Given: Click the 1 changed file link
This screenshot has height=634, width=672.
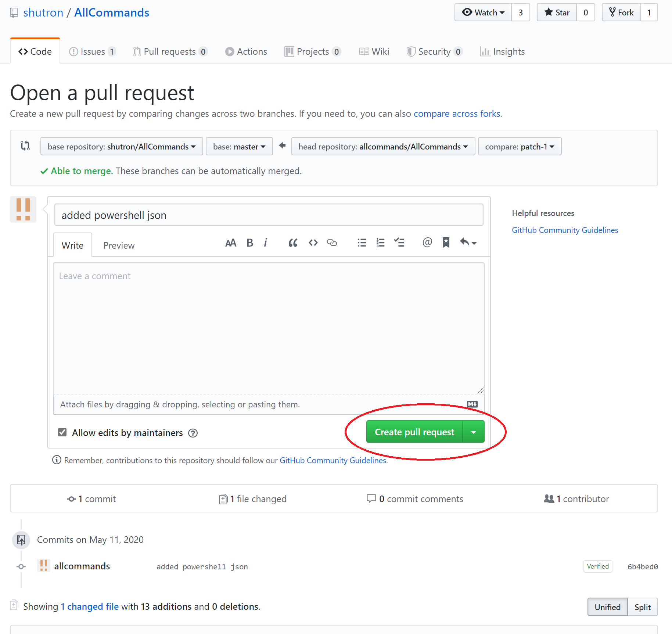Looking at the screenshot, I should pos(90,607).
